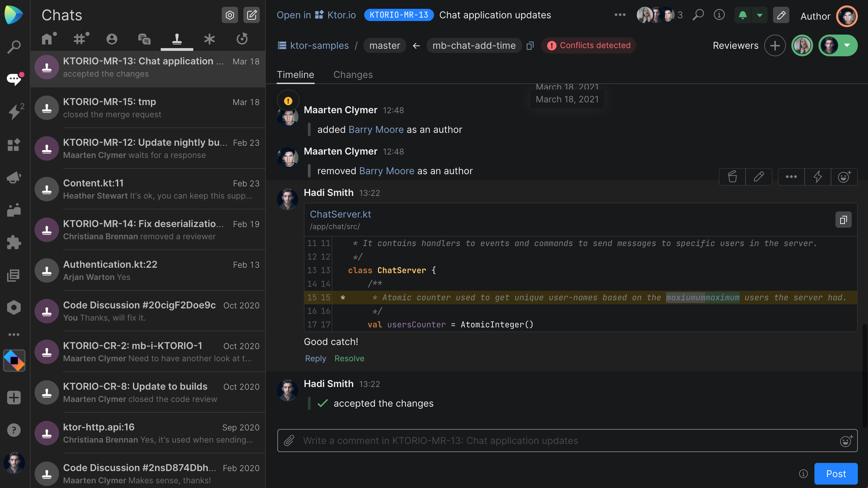Click the write a comment input field

[569, 440]
